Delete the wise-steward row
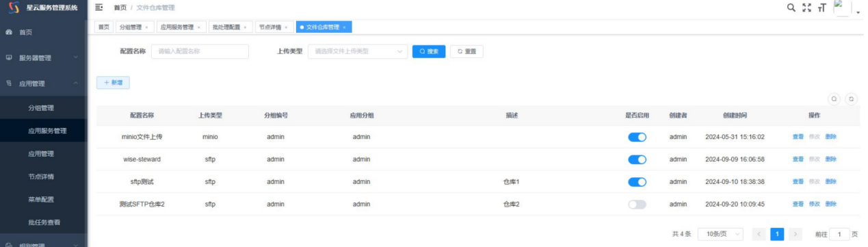The width and height of the screenshot is (868, 247). point(831,159)
